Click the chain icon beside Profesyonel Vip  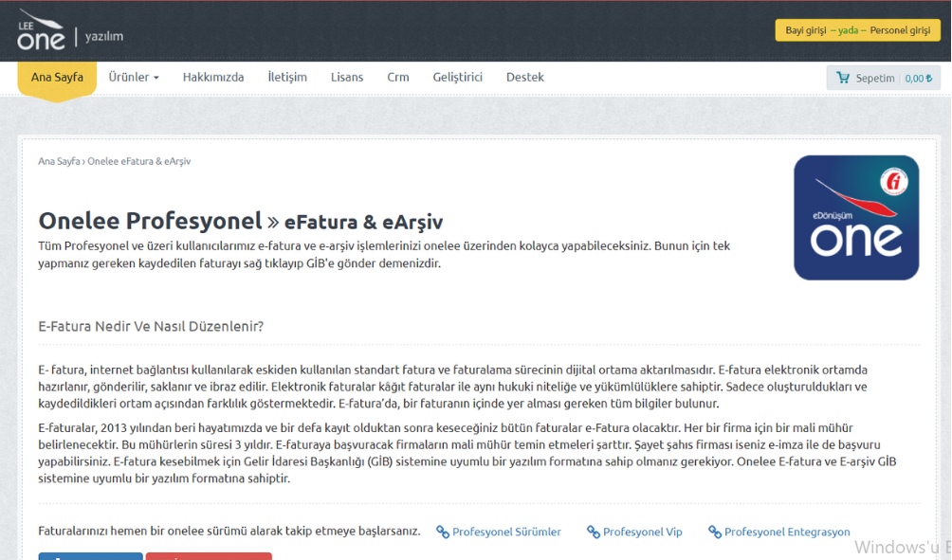(x=594, y=533)
